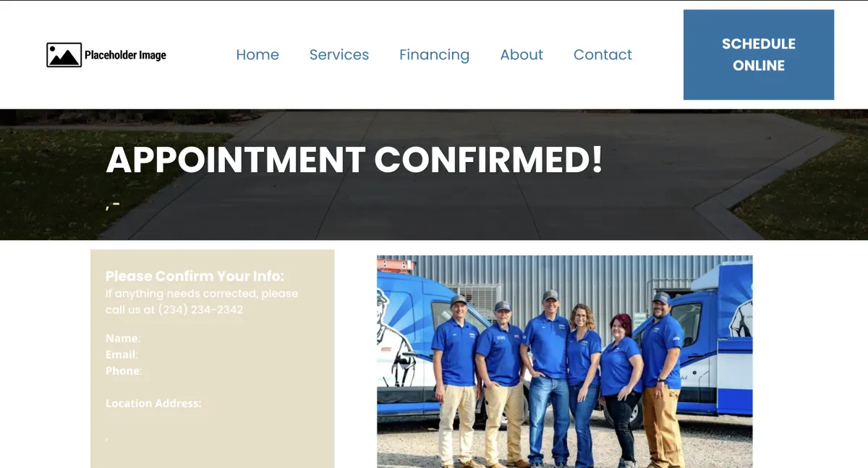Image resolution: width=868 pixels, height=468 pixels.
Task: Click the "Placeholder Image" logo text
Action: click(125, 55)
